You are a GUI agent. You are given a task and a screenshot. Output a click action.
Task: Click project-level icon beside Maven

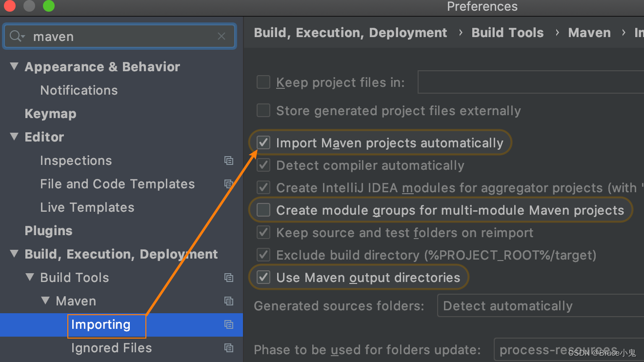click(x=228, y=301)
